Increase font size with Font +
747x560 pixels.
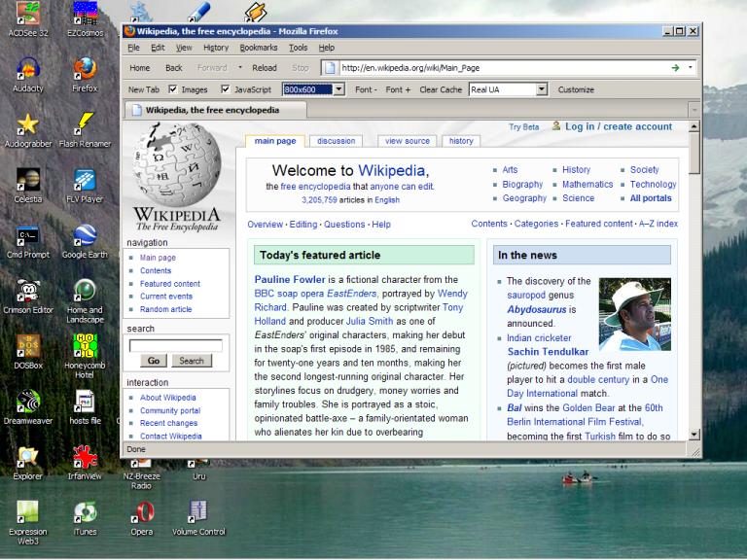(398, 89)
